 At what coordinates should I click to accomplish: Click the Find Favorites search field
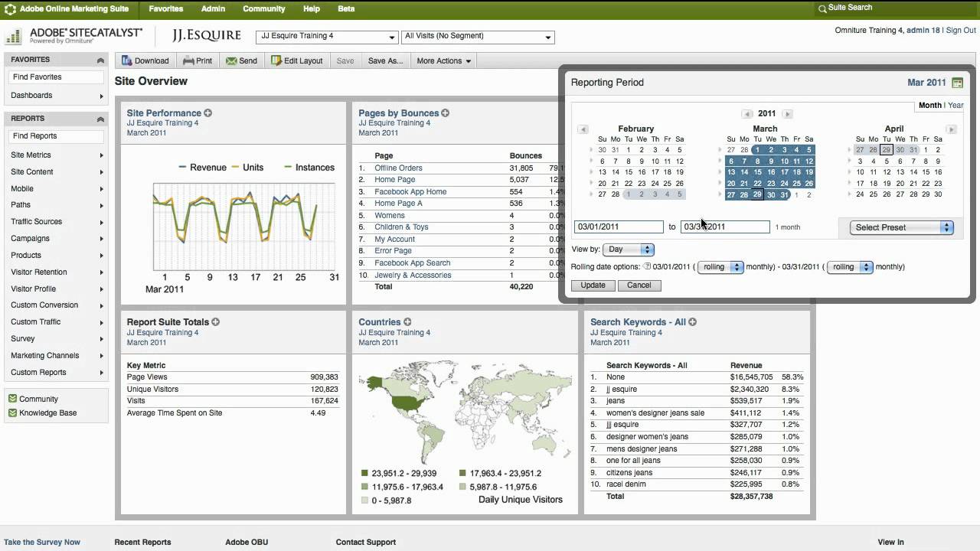click(56, 77)
